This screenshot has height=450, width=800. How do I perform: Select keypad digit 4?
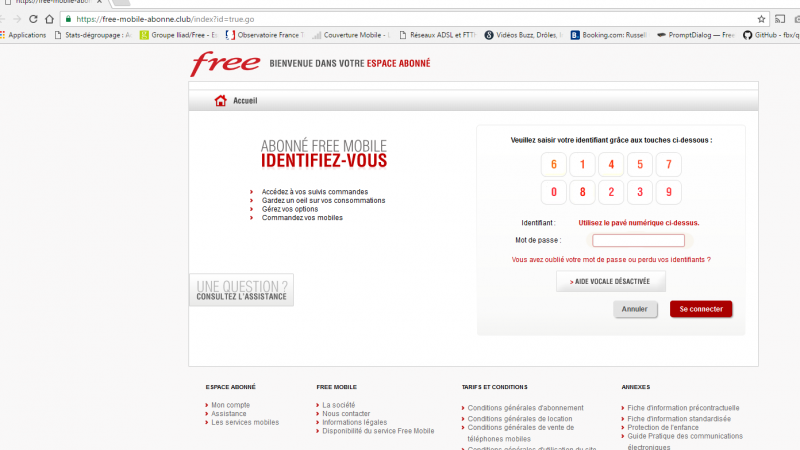tap(611, 164)
